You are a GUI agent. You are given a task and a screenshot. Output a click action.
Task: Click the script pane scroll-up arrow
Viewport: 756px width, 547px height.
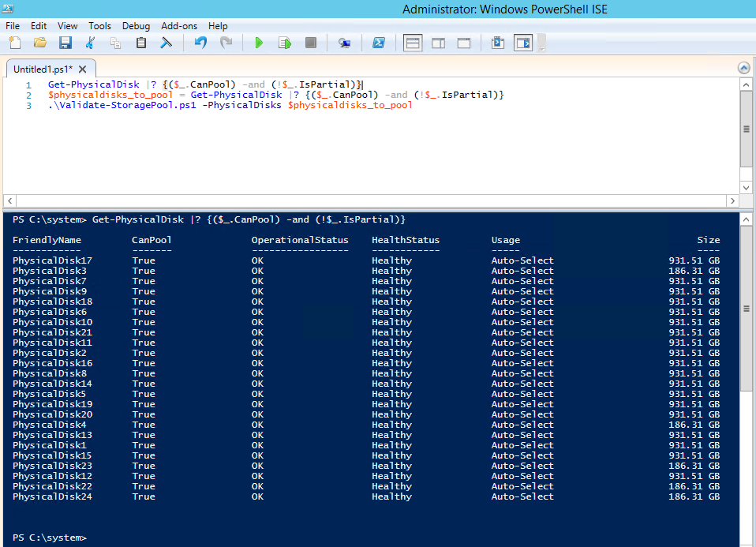pyautogui.click(x=746, y=85)
